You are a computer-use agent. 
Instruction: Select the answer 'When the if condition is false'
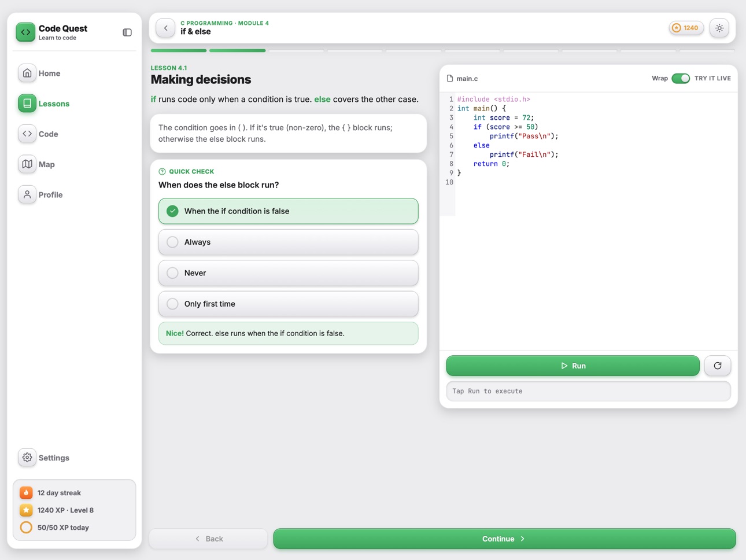[x=289, y=211]
